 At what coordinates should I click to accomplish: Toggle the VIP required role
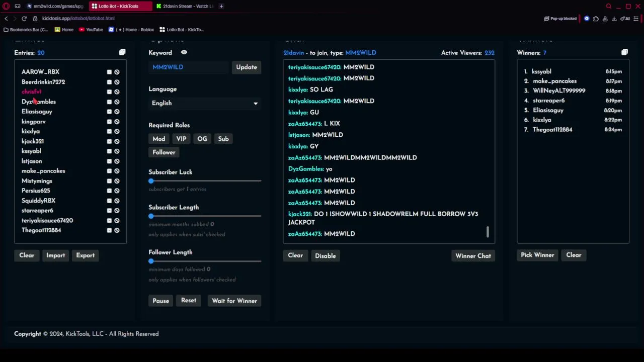point(181,139)
